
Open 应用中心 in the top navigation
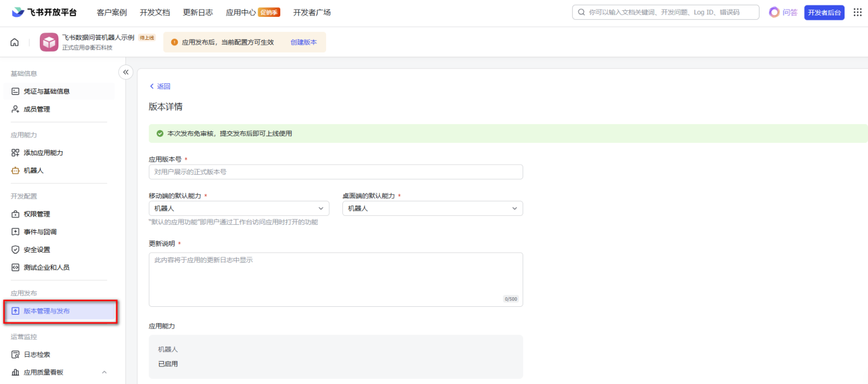(241, 13)
